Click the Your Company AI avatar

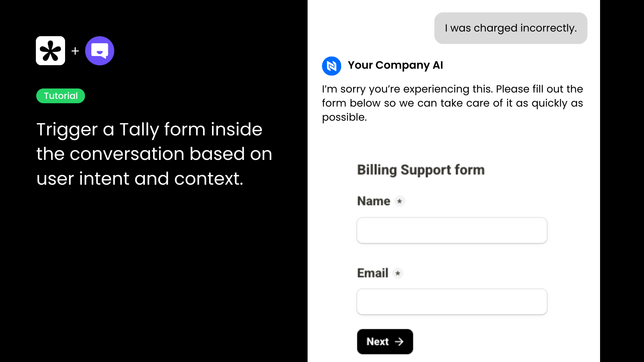[331, 66]
